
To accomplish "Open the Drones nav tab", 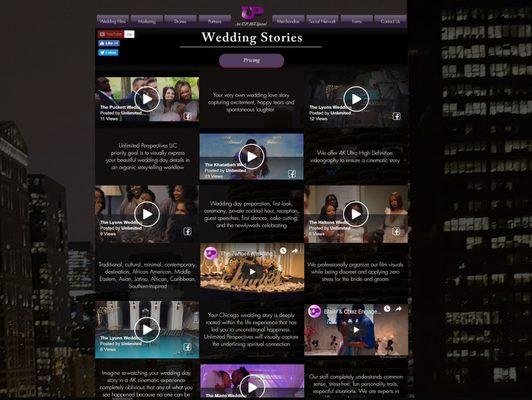I will tap(180, 21).
